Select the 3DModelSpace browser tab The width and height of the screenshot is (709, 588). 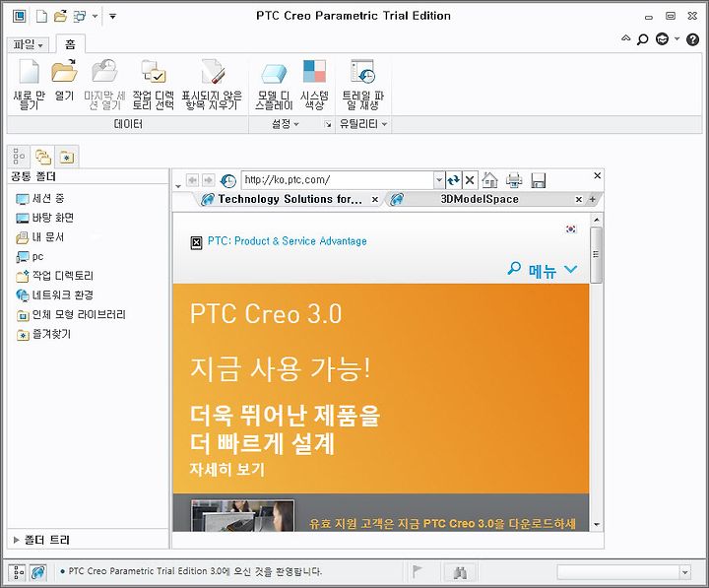[480, 200]
